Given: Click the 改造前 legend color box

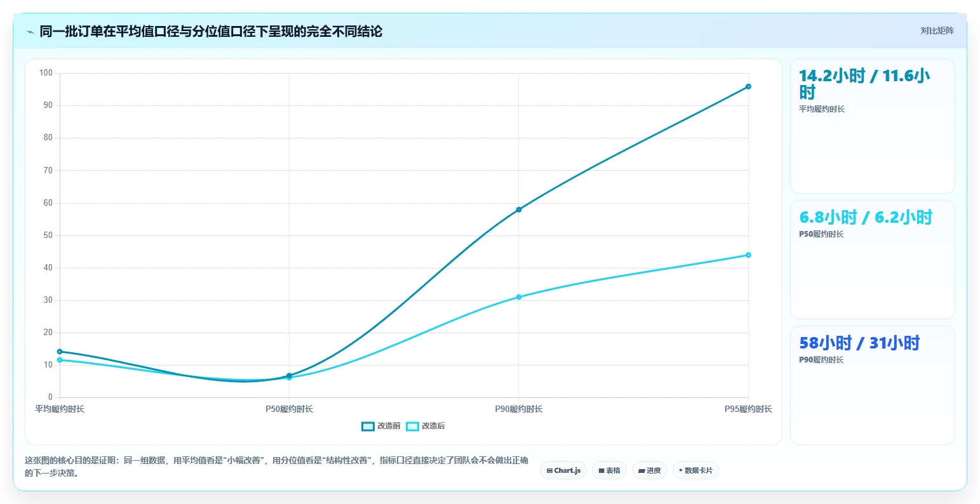Looking at the screenshot, I should 368,426.
